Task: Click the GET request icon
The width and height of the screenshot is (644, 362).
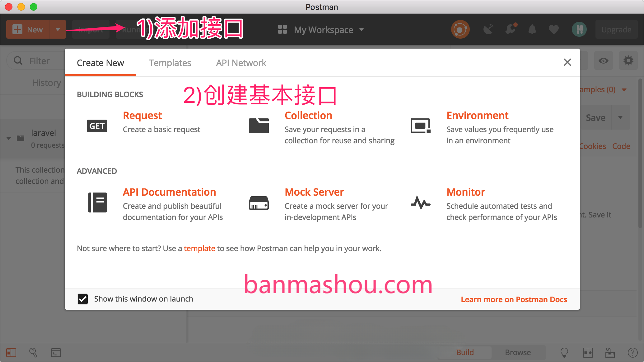Action: (97, 126)
